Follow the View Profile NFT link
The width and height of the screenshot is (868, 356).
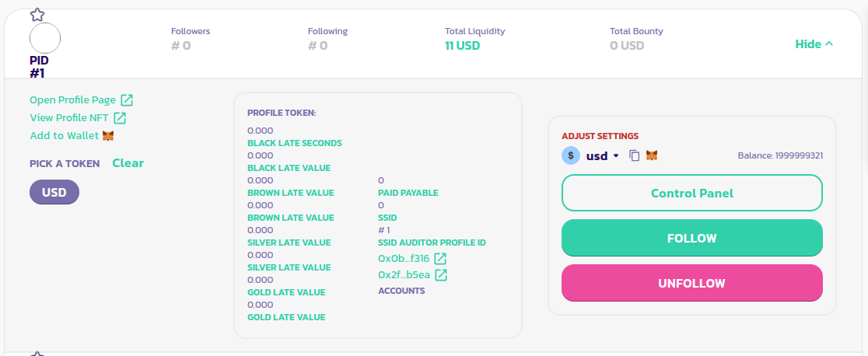point(70,118)
